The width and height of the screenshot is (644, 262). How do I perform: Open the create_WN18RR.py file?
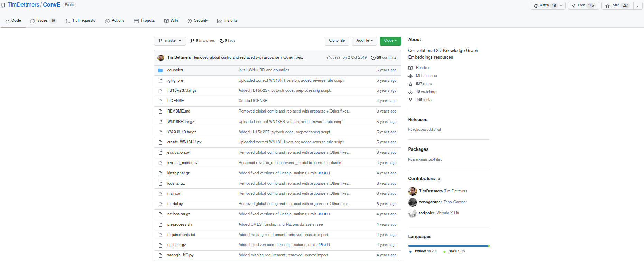click(184, 142)
